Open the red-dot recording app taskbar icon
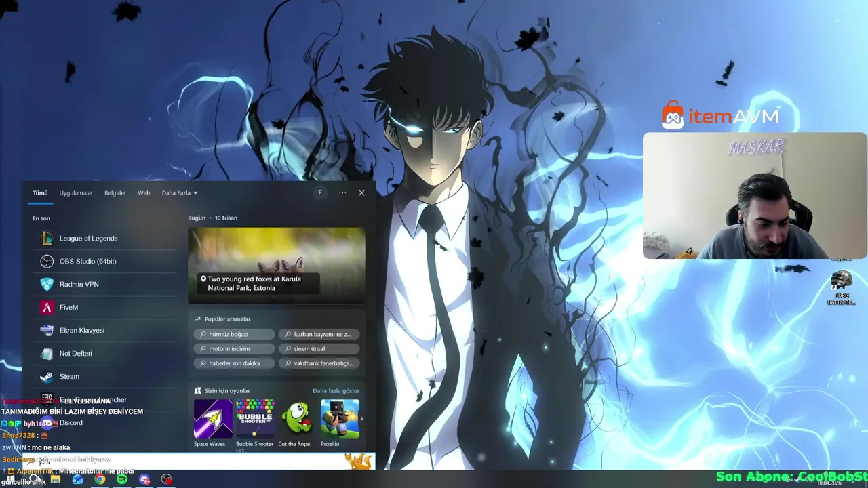Viewport: 868px width, 488px height. click(167, 480)
